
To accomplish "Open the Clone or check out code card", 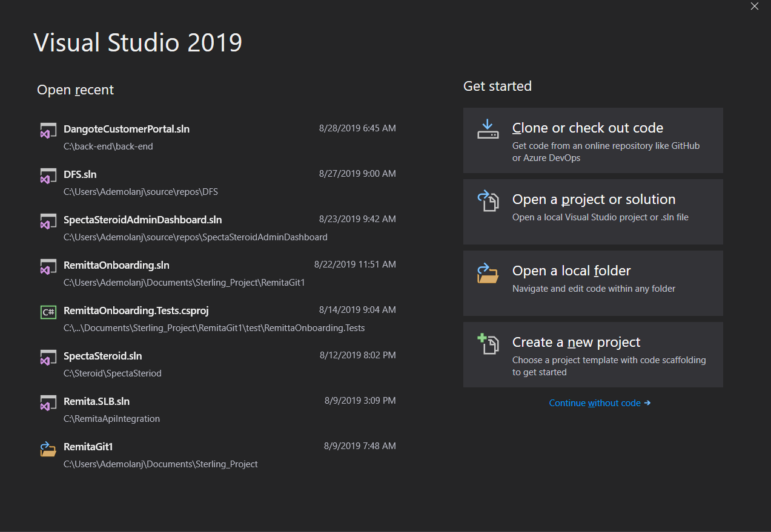I will [x=592, y=140].
